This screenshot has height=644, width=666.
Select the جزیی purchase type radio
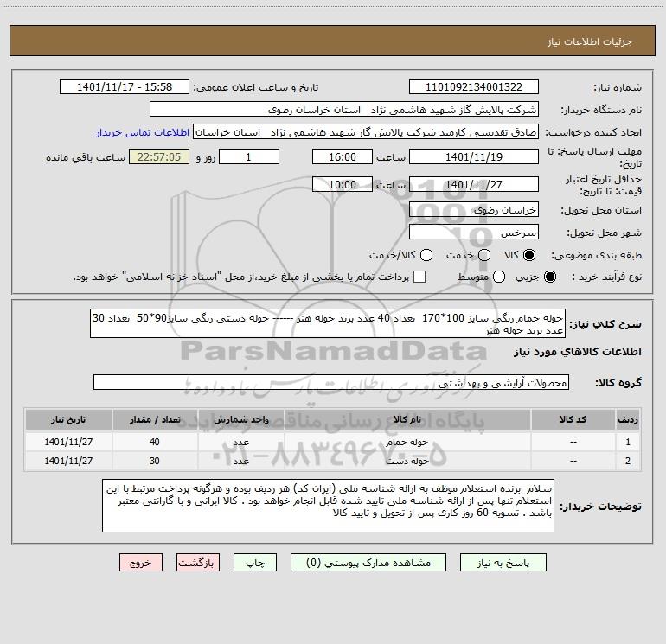[x=549, y=277]
